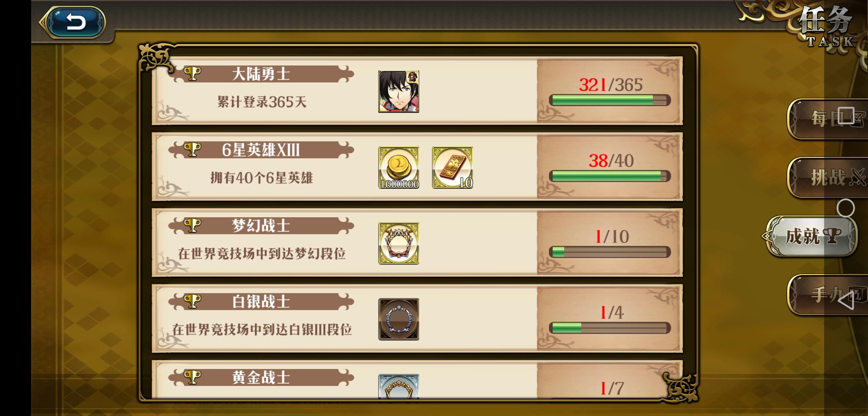Select the 成就 achievements tab

click(811, 236)
